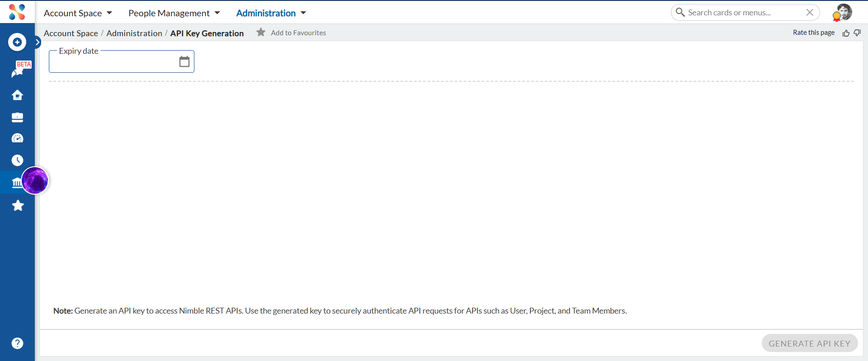Viewport: 868px width, 361px height.
Task: Click the search cards or menus field
Action: tap(745, 13)
